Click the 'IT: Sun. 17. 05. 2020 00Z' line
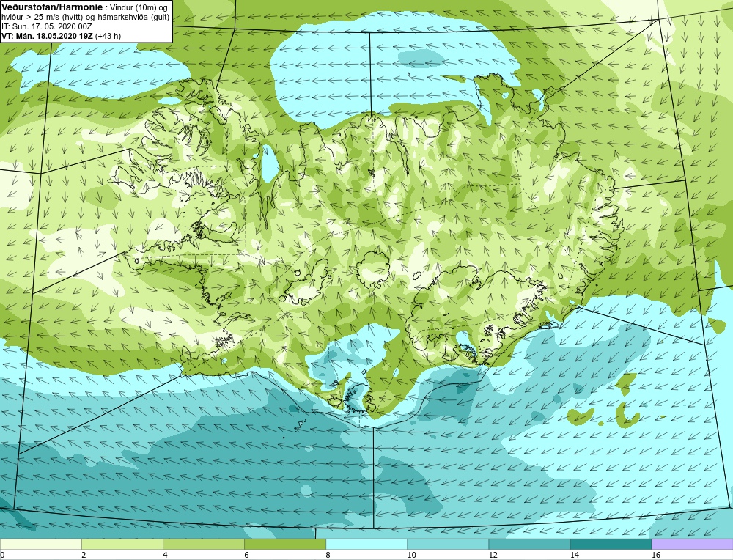Viewport: 733px width, 560px height. [46, 26]
